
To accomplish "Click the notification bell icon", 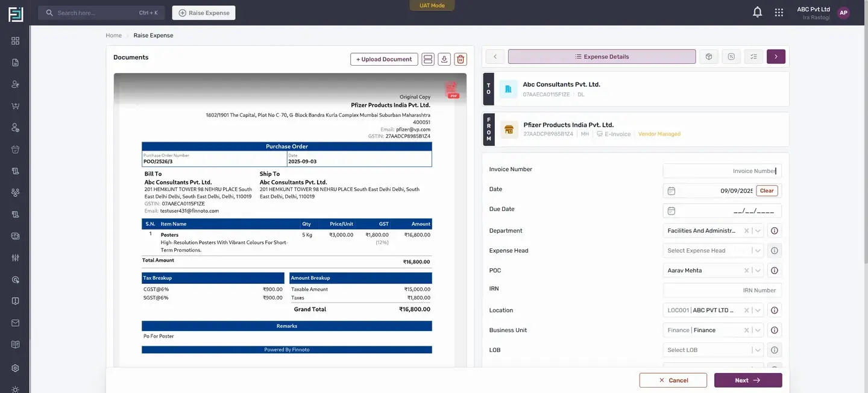I will click(758, 12).
